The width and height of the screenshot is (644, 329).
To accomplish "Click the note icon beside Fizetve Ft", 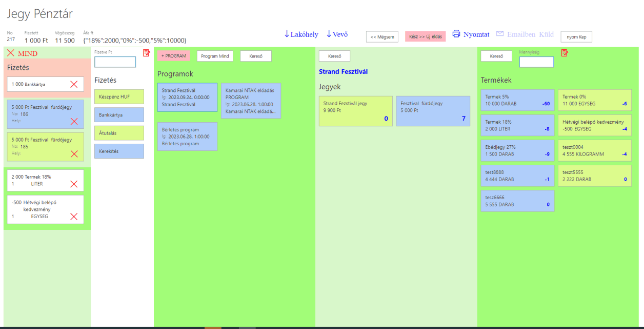I will (x=147, y=53).
